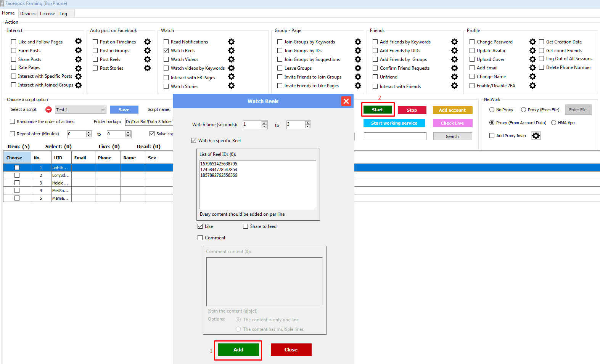Select No Proxy radio button
Viewport: 600px width, 364px height.
(492, 109)
